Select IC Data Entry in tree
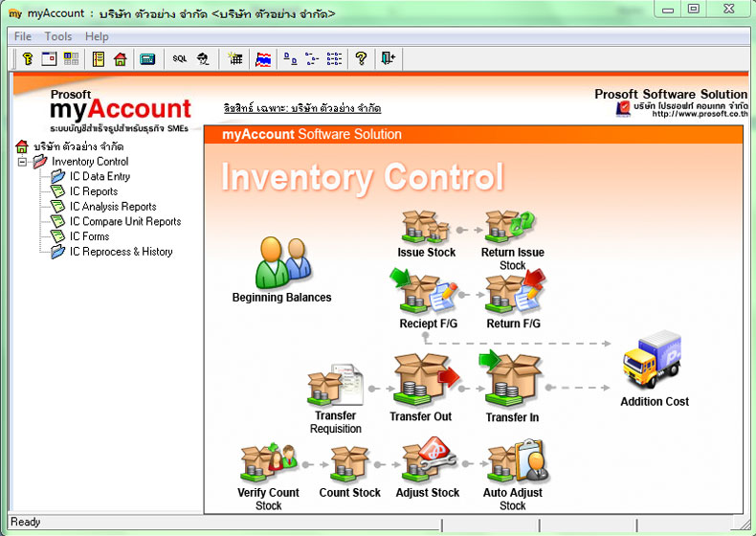 pyautogui.click(x=100, y=176)
